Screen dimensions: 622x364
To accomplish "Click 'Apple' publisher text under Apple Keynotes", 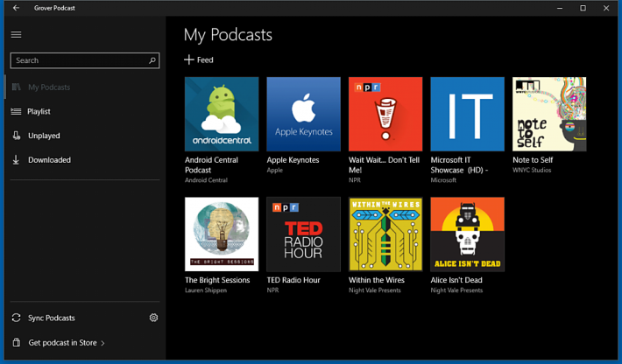I will (275, 171).
